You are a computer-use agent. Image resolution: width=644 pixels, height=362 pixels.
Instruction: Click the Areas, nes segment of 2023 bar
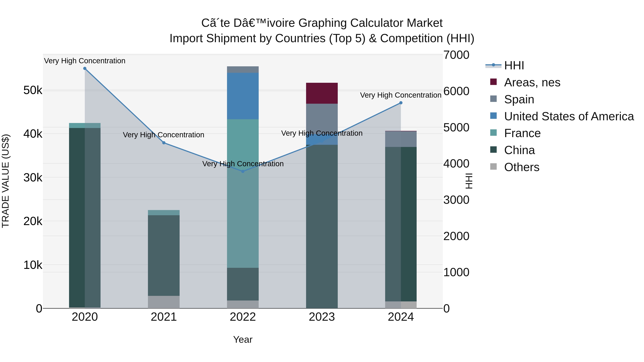pyautogui.click(x=322, y=93)
